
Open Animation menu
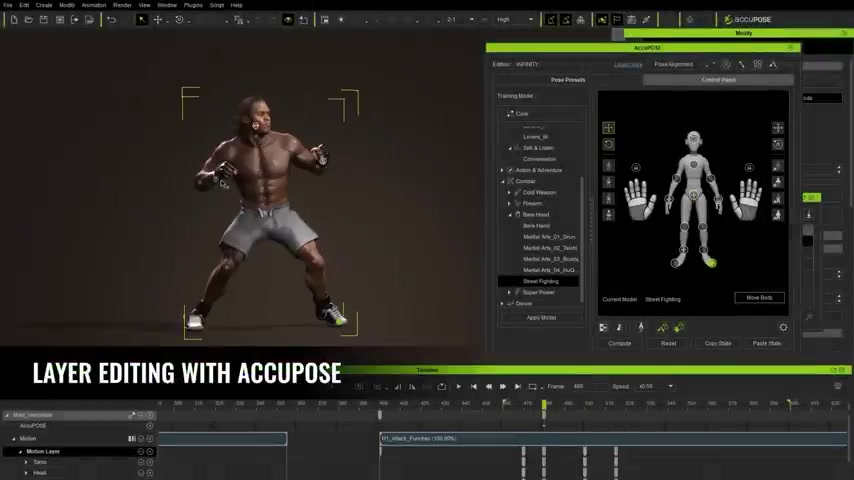pyautogui.click(x=94, y=5)
